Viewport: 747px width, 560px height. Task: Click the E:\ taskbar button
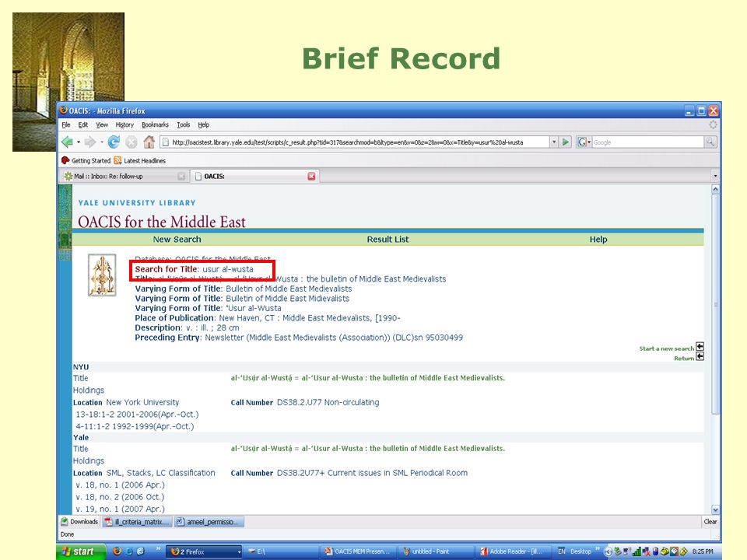(281, 551)
